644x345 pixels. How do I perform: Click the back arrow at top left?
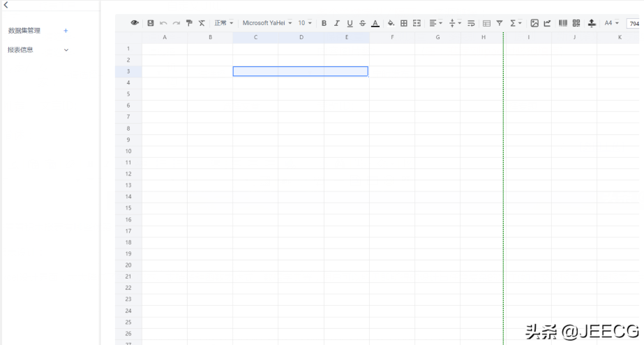[x=6, y=5]
